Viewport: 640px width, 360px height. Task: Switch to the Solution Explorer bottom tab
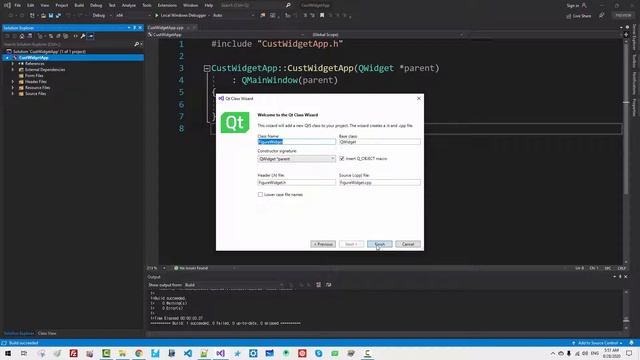click(19, 333)
